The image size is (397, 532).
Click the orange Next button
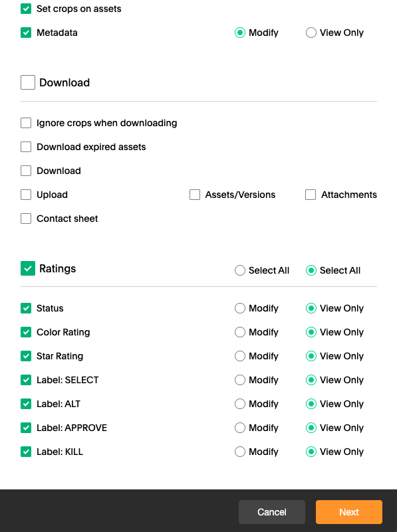pos(348,512)
